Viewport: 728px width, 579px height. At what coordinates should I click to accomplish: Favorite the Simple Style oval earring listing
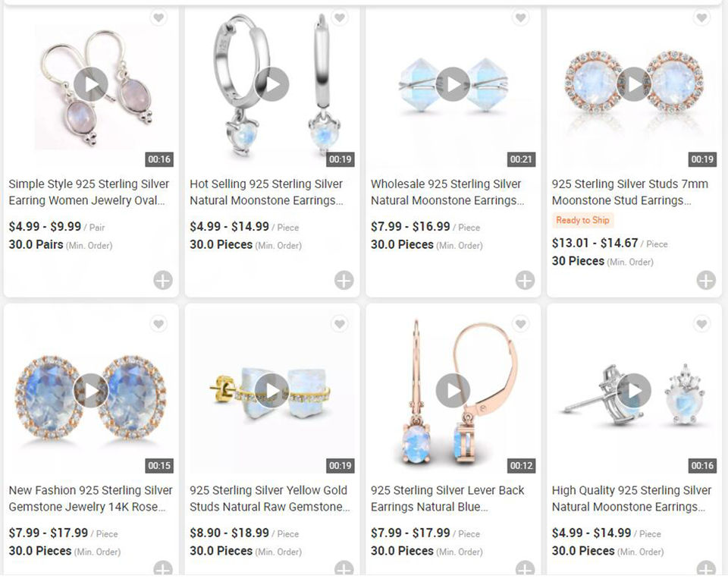point(158,17)
